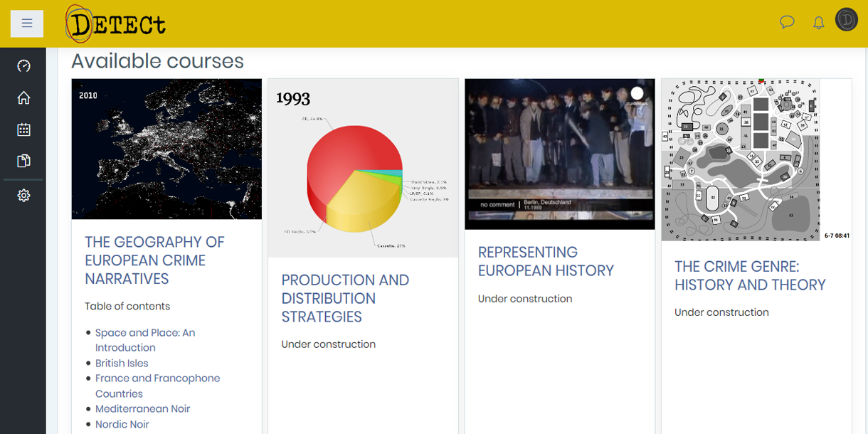The image size is (868, 434).
Task: Go to Dashboard via the gauge icon
Action: point(23,66)
